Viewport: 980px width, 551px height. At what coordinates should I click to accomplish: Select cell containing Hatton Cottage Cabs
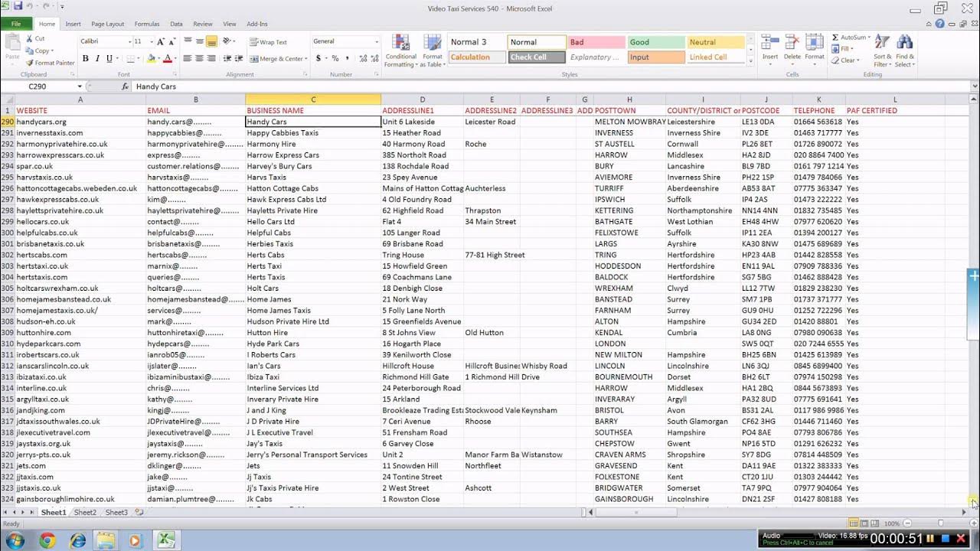coord(313,188)
